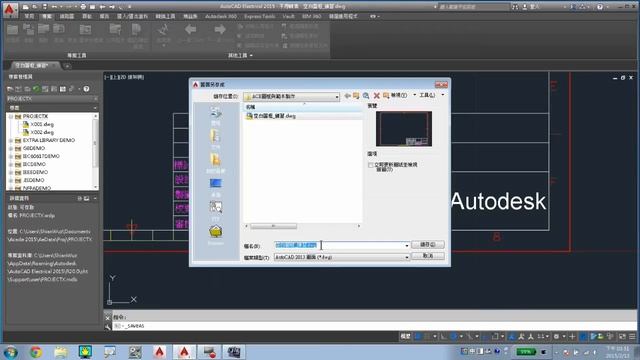
Task: Click the drawing preview thumbnail in dialog
Action: (404, 129)
